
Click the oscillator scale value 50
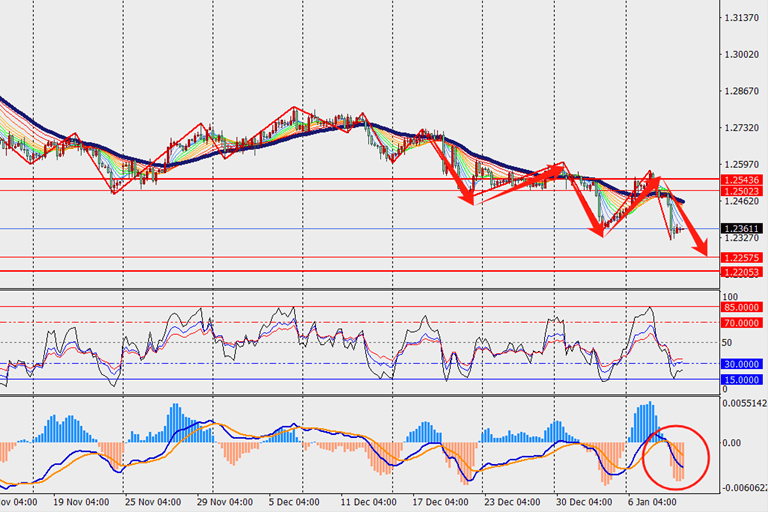click(x=727, y=342)
